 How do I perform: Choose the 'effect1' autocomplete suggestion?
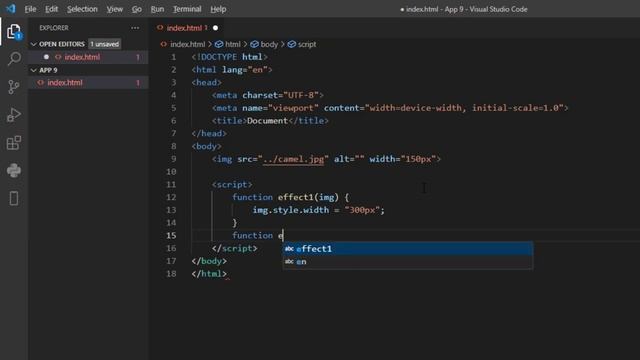pos(408,249)
